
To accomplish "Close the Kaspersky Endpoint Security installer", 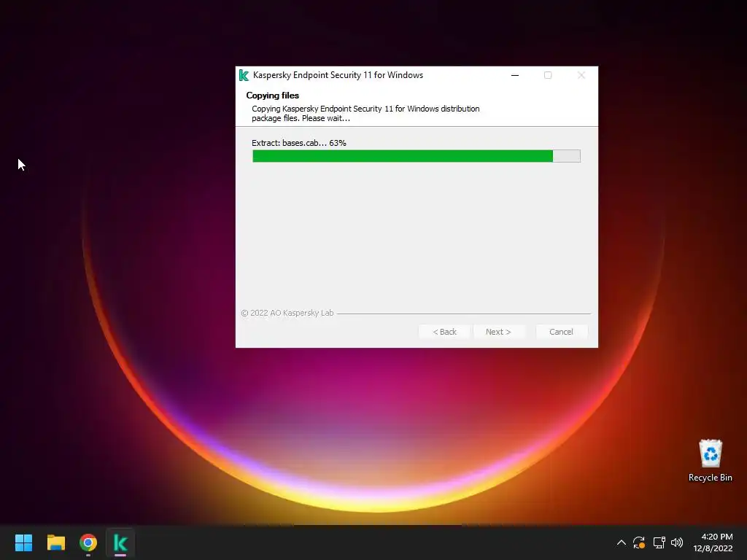I will [581, 75].
